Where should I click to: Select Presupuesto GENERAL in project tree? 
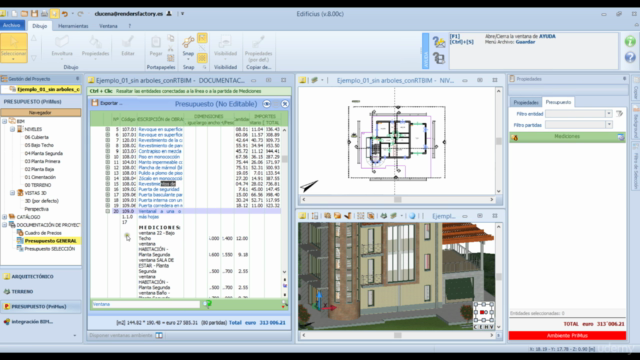51,241
